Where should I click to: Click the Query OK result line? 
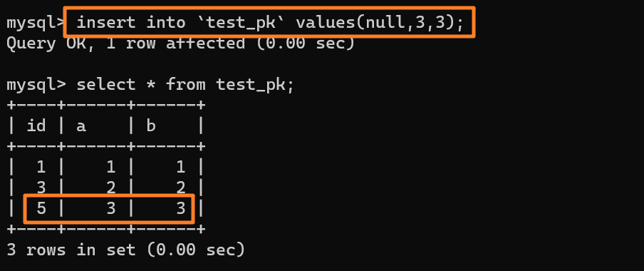pyautogui.click(x=180, y=43)
